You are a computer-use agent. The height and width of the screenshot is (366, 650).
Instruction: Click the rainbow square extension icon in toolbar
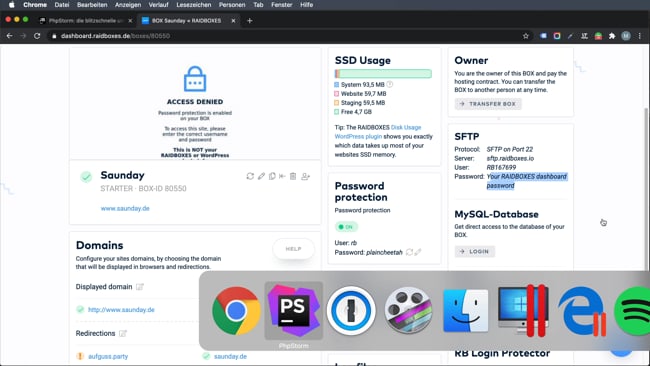pyautogui.click(x=557, y=36)
